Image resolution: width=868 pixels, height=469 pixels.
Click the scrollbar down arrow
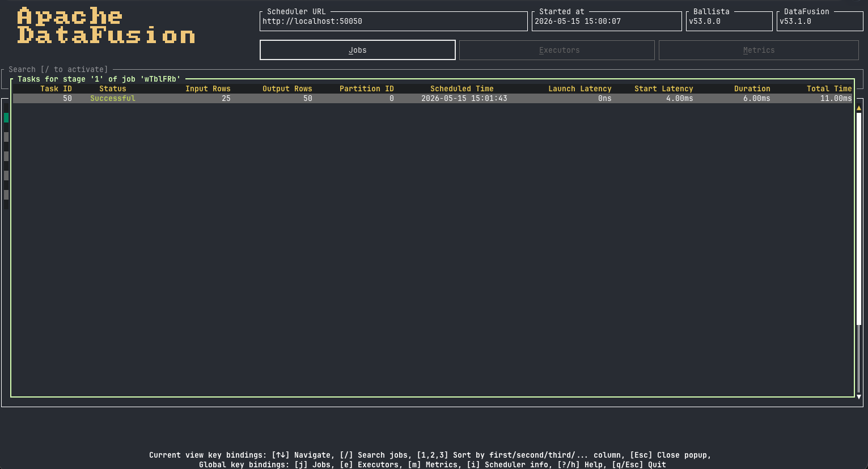(x=859, y=396)
